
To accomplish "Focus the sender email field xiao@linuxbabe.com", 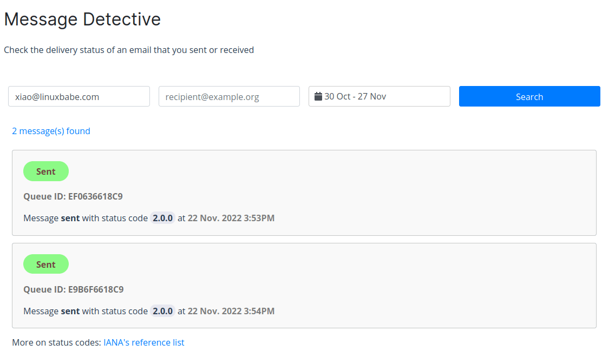I will click(x=79, y=97).
